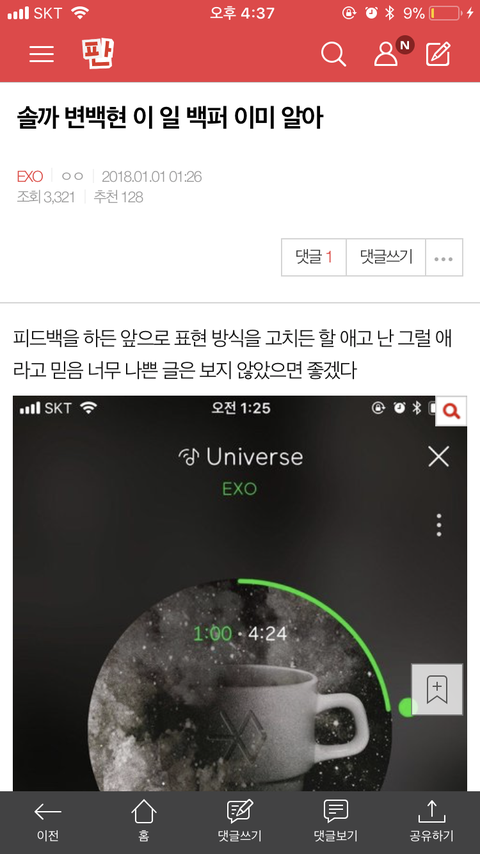Tap the bookmark add icon
480x854 pixels.
[x=437, y=689]
